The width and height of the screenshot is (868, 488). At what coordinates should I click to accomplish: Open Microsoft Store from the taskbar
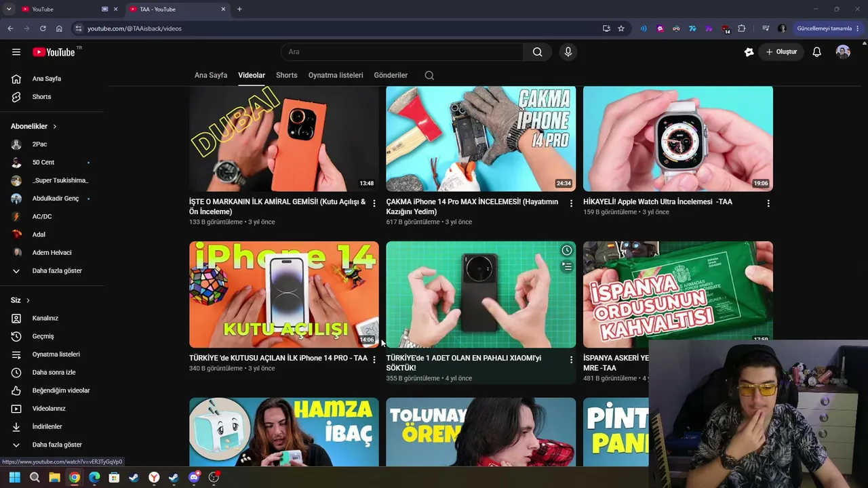tap(114, 477)
